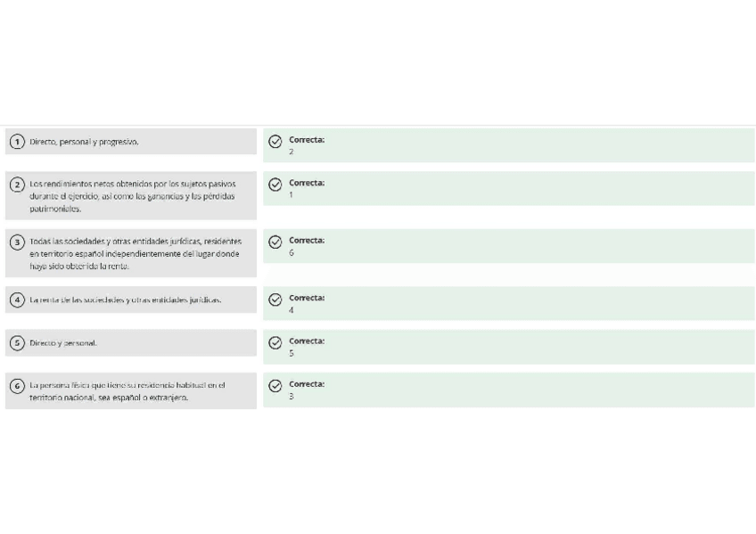The width and height of the screenshot is (756, 534).
Task: Click the numbered circle 1 icon
Action: point(17,142)
